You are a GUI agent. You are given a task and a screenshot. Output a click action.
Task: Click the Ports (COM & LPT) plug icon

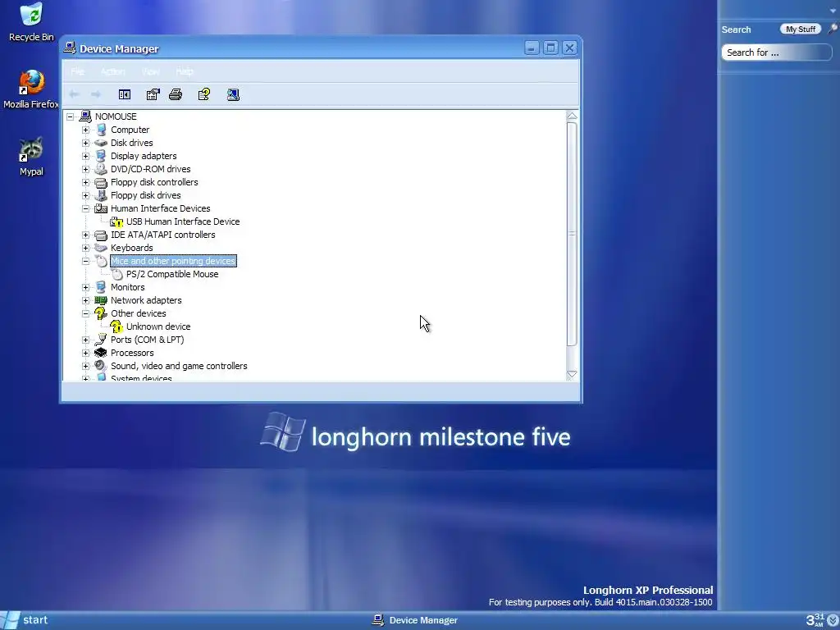(101, 340)
